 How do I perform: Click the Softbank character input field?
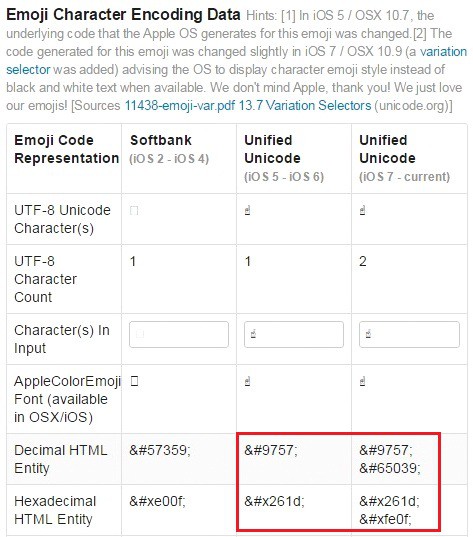pos(179,334)
